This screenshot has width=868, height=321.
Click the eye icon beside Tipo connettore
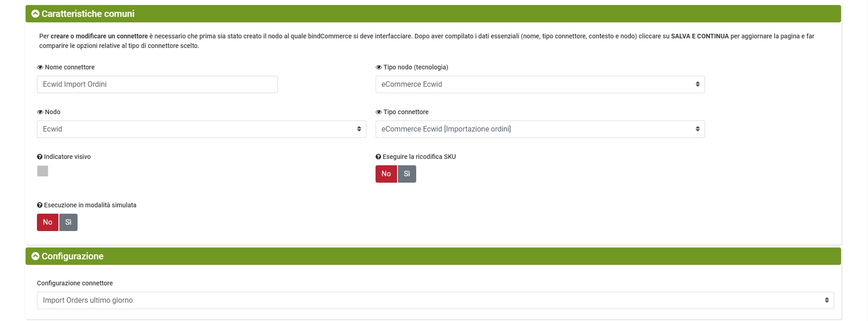click(378, 112)
